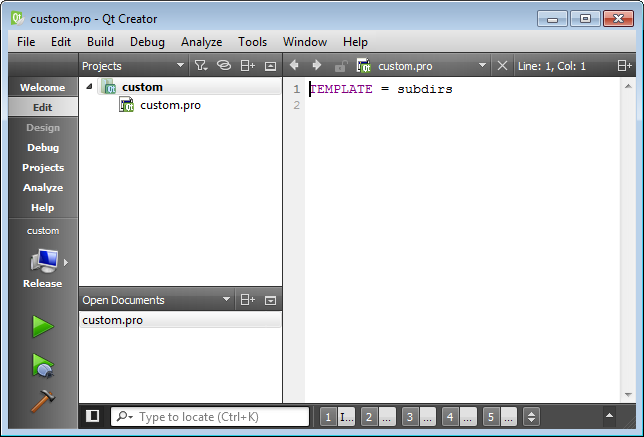
Task: Switch to Debug mode in sidebar
Action: 43,147
